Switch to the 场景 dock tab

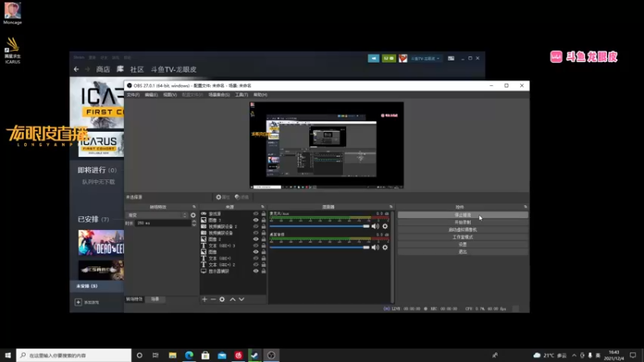click(x=155, y=299)
